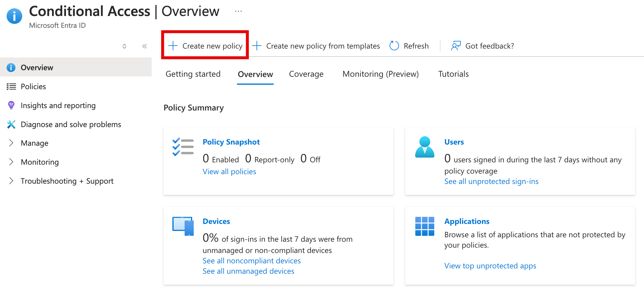Click the Policy Snapshot checklist icon
Screen dimensions: 644x298
[182, 147]
